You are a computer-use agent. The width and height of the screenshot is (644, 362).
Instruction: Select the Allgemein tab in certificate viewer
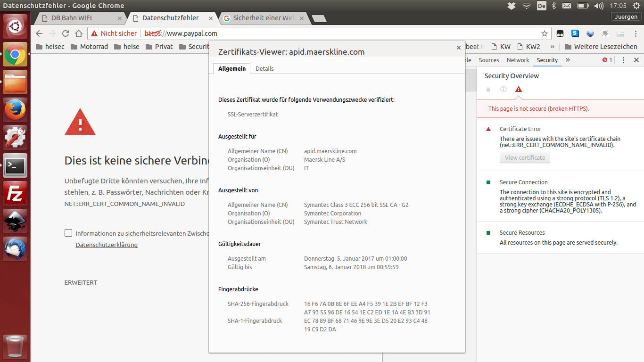(232, 68)
